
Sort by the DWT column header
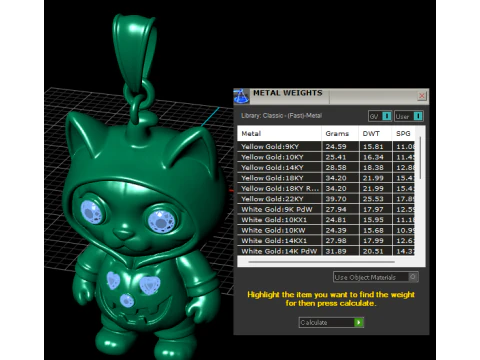[x=375, y=133]
